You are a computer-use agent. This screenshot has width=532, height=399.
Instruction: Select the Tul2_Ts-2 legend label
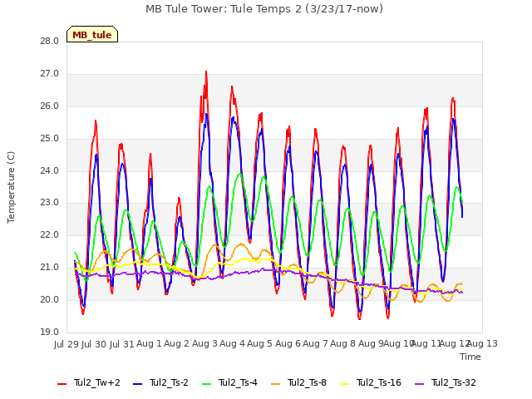point(169,382)
